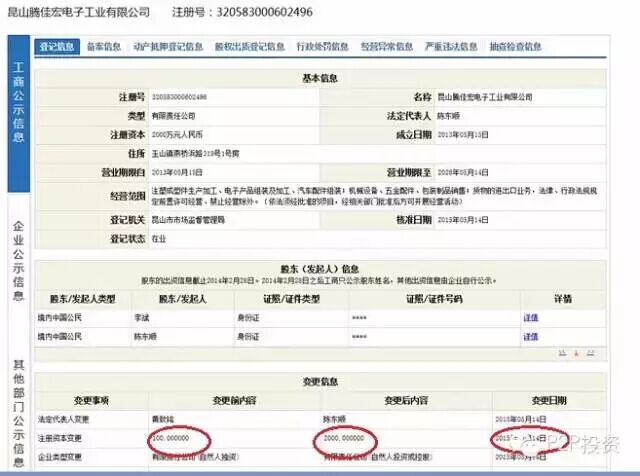Click the 核准日期 date value

pyautogui.click(x=463, y=220)
